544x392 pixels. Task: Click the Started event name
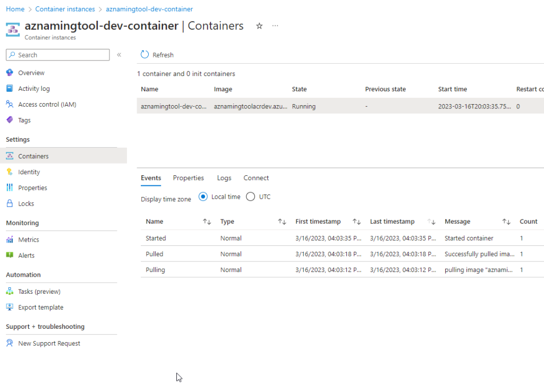pyautogui.click(x=156, y=238)
